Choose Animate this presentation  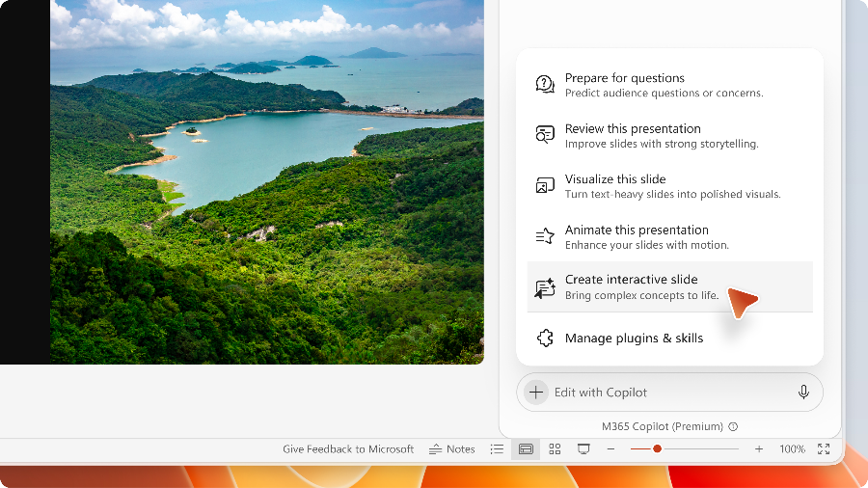[670, 237]
